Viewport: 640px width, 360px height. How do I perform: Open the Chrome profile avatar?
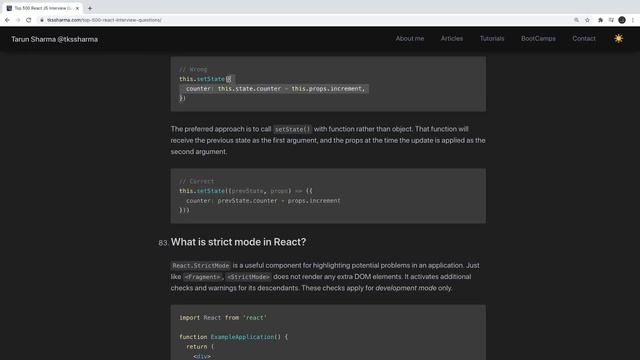[622, 20]
